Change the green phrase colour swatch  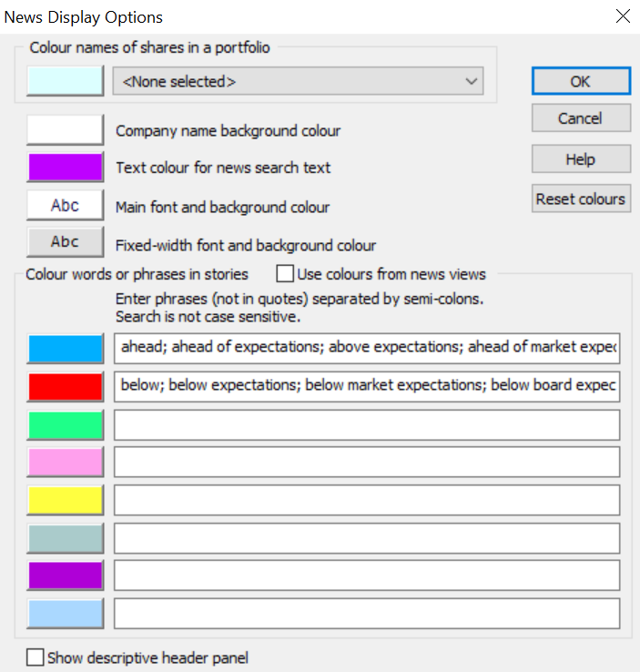click(x=66, y=424)
